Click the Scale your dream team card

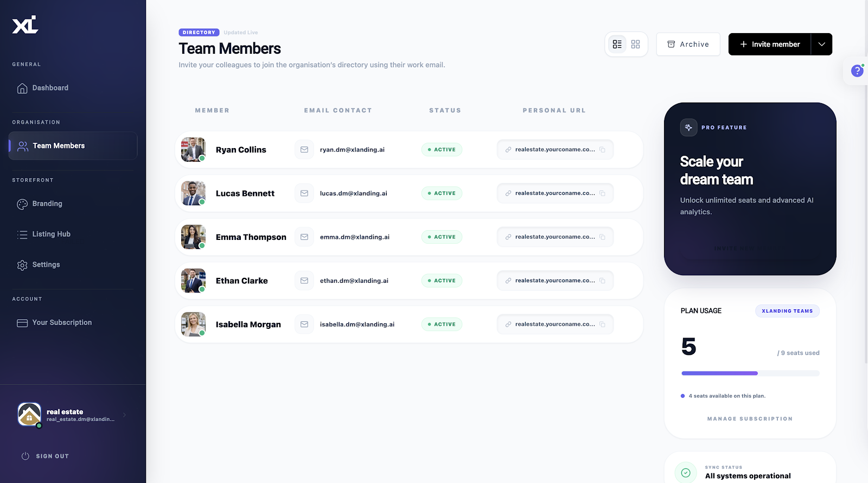750,189
